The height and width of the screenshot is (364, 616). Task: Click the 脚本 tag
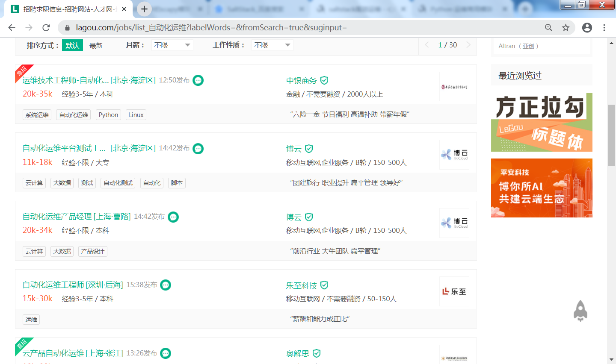coord(177,183)
